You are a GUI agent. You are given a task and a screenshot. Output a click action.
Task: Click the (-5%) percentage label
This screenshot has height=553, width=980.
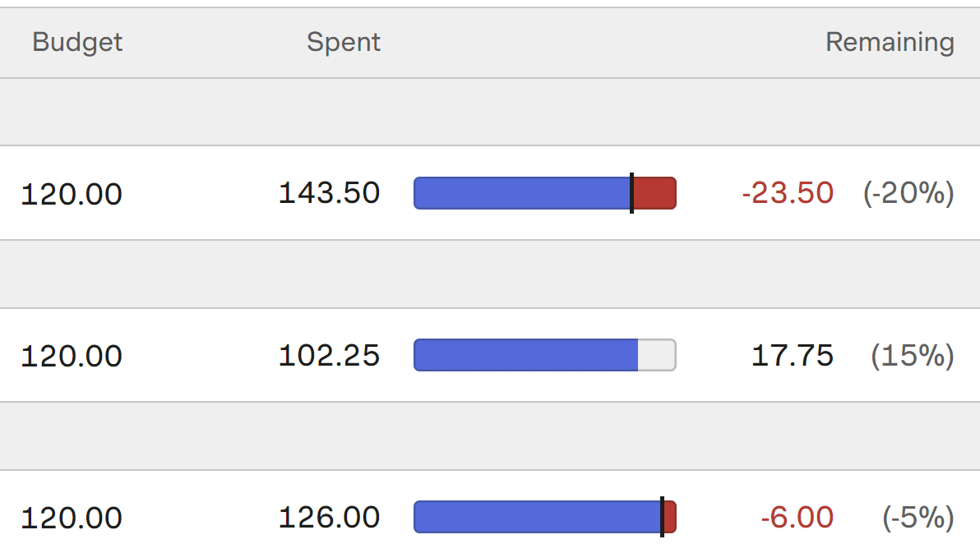coord(918,518)
